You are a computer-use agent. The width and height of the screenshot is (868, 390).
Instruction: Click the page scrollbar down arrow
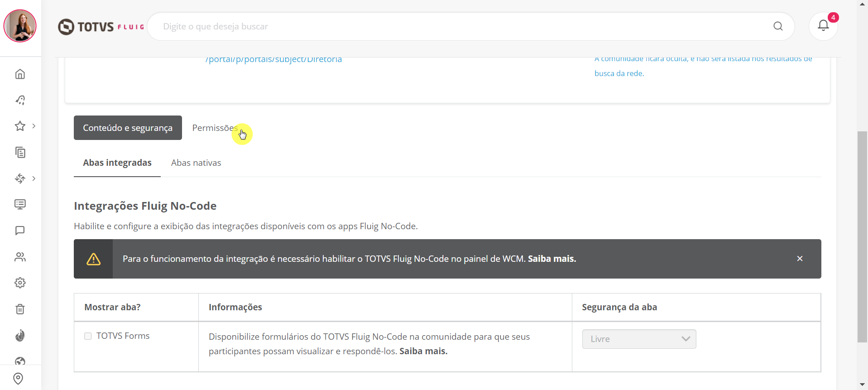click(862, 385)
